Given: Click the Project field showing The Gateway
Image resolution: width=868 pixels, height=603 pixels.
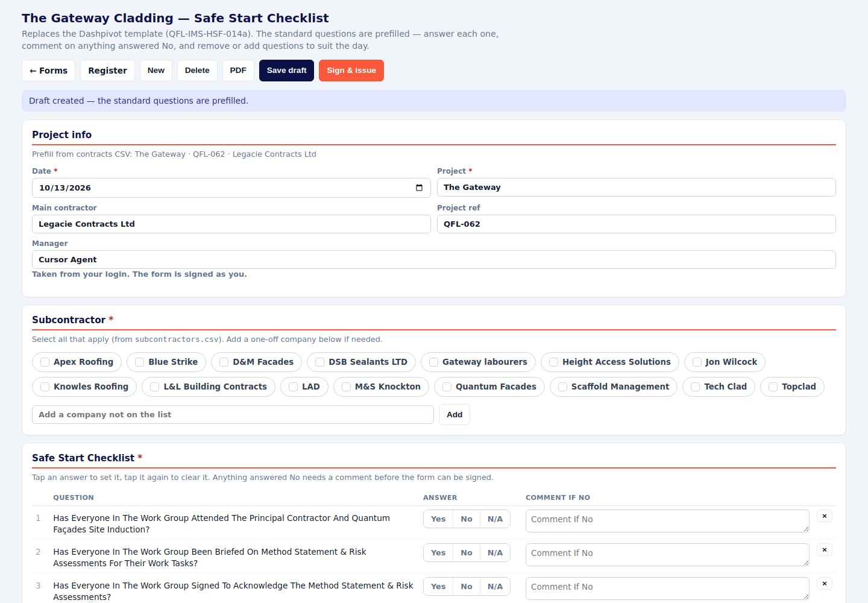Looking at the screenshot, I should coord(637,188).
